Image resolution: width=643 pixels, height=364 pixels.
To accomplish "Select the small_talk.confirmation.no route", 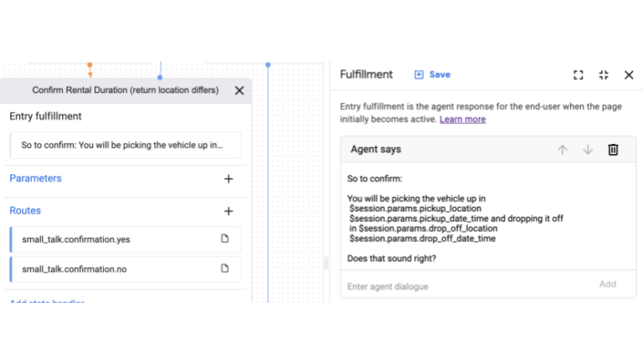I will pyautogui.click(x=75, y=269).
